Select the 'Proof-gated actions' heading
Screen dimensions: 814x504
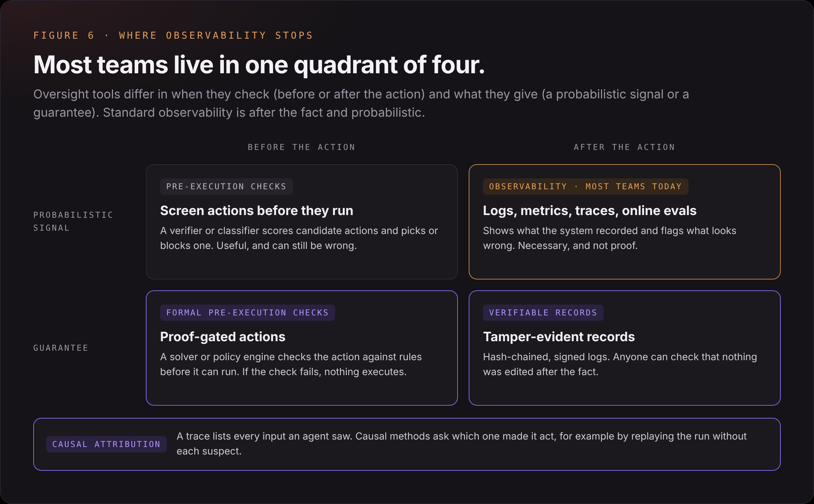(222, 337)
